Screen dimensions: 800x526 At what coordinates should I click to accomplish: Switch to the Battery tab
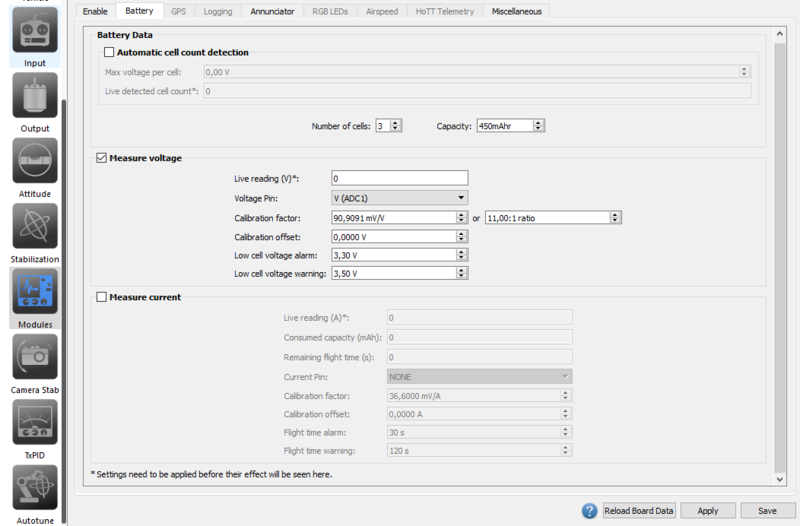click(x=139, y=11)
